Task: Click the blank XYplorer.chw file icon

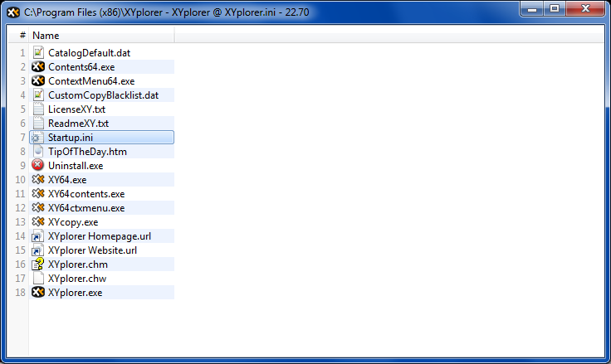Action: (x=38, y=278)
